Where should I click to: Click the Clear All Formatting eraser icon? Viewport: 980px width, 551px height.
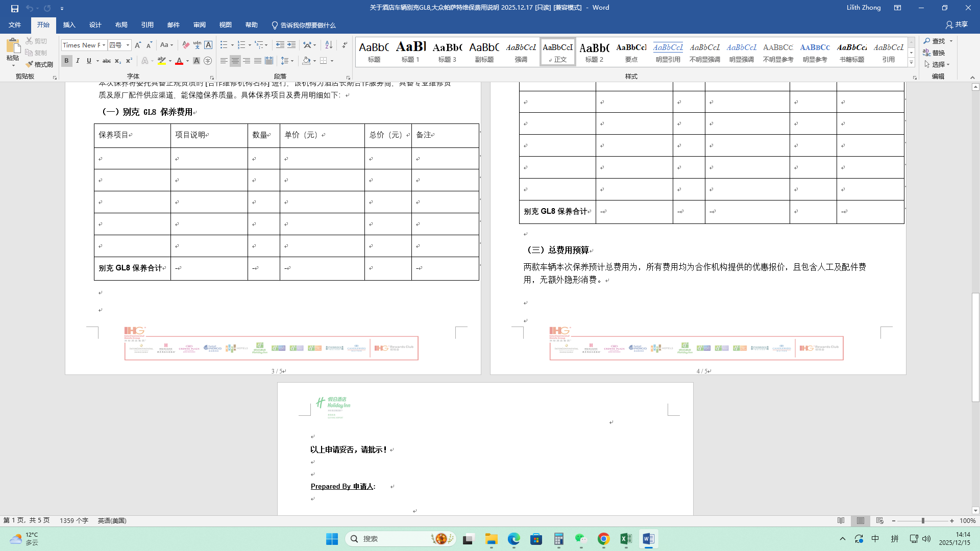coord(186,45)
